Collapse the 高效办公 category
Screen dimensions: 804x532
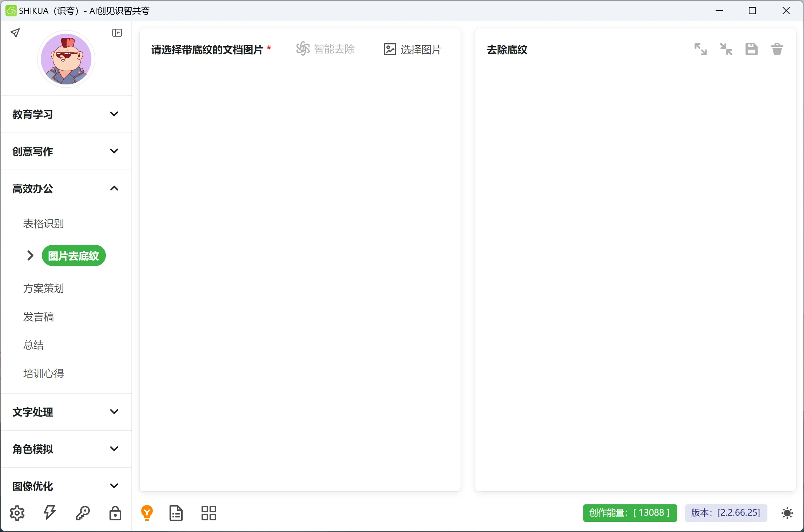coord(66,188)
